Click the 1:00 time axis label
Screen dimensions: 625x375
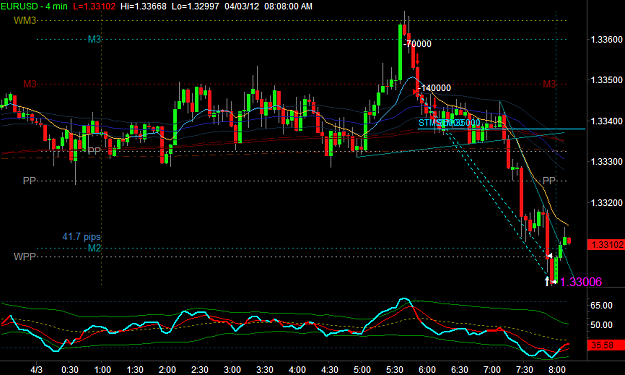(102, 370)
